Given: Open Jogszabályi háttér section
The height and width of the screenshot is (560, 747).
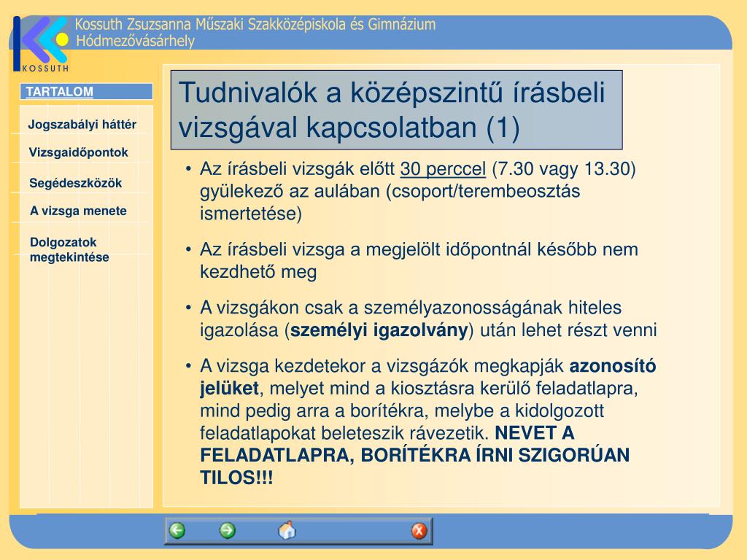Looking at the screenshot, I should coord(82,124).
